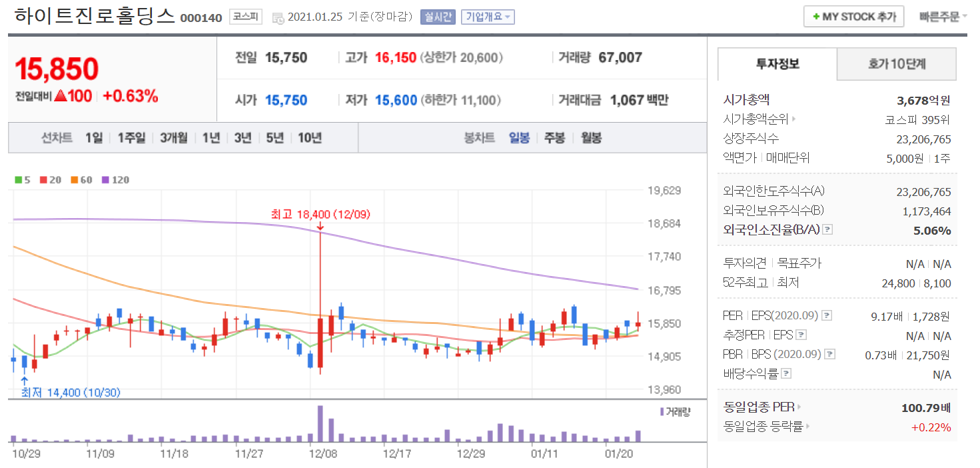Select the 일봉 daily candle chart
Image resolution: width=980 pixels, height=468 pixels.
(x=519, y=138)
